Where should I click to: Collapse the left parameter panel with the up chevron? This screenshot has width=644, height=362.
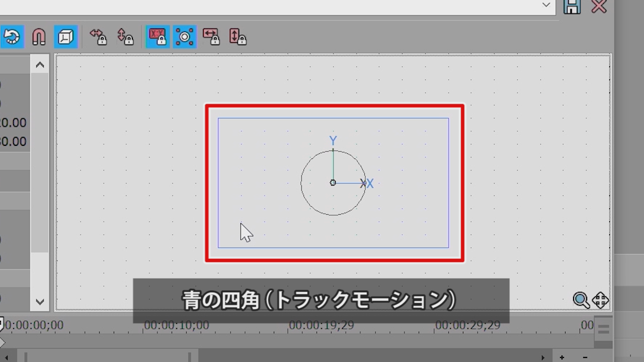point(40,64)
